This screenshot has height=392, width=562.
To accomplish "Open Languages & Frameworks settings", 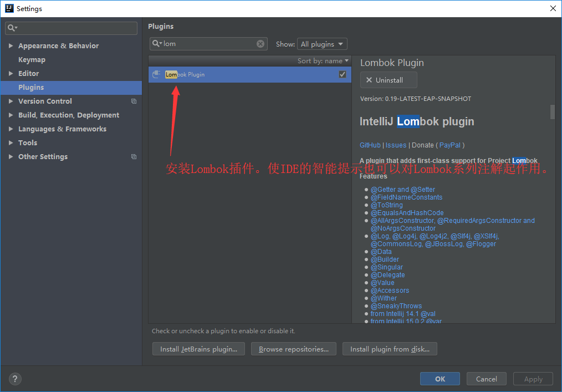I will point(63,129).
